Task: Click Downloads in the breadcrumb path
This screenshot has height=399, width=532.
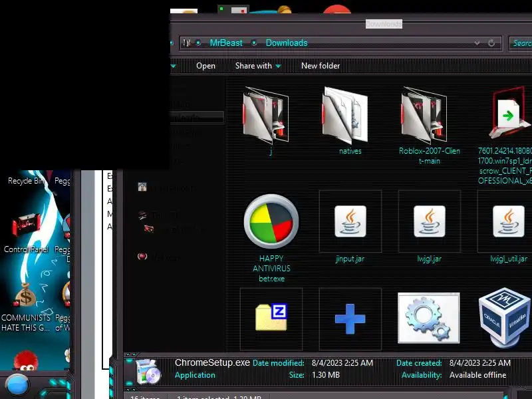Action: 287,43
